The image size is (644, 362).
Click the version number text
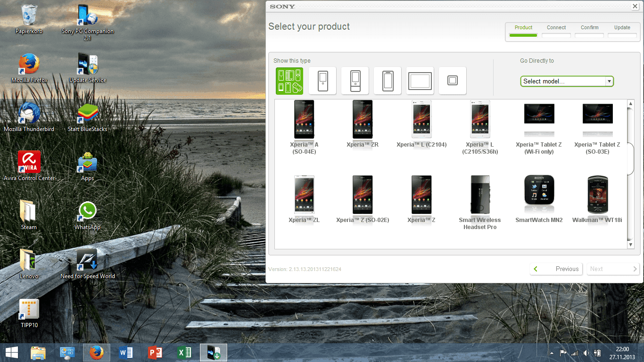click(305, 269)
